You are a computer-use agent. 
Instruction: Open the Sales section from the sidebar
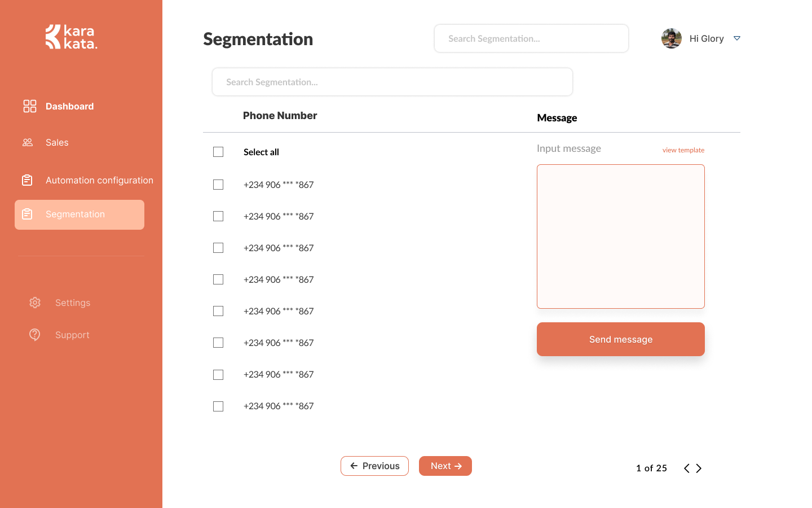coord(56,142)
